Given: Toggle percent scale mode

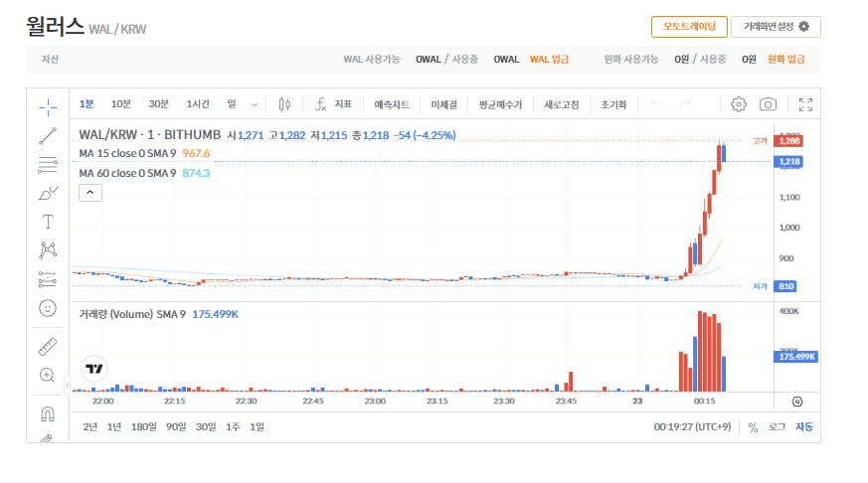Looking at the screenshot, I should tap(753, 427).
